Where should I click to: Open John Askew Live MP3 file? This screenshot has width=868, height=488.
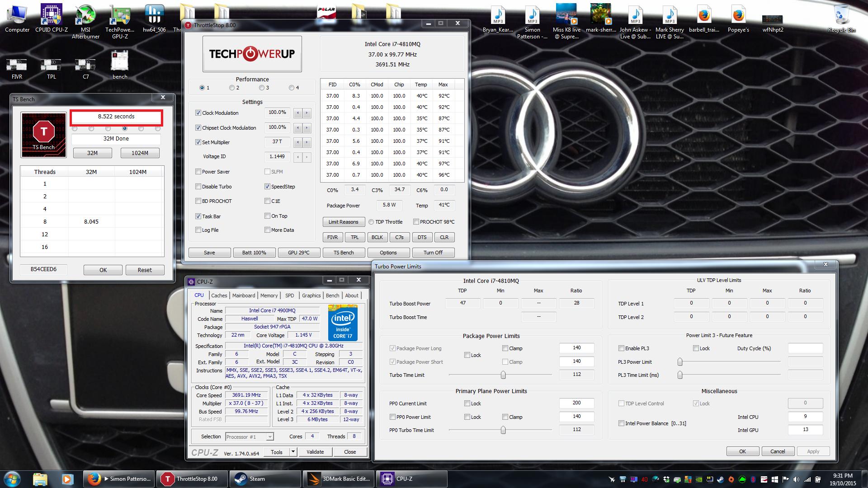pyautogui.click(x=635, y=21)
